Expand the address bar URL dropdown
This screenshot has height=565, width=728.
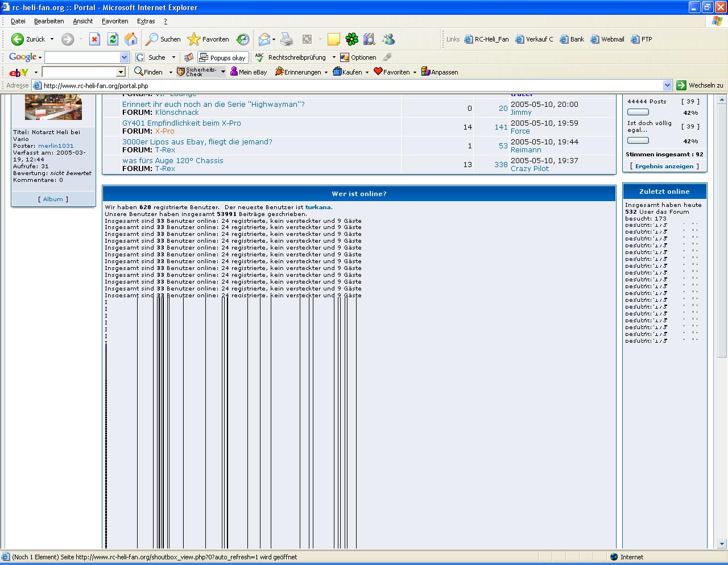668,85
